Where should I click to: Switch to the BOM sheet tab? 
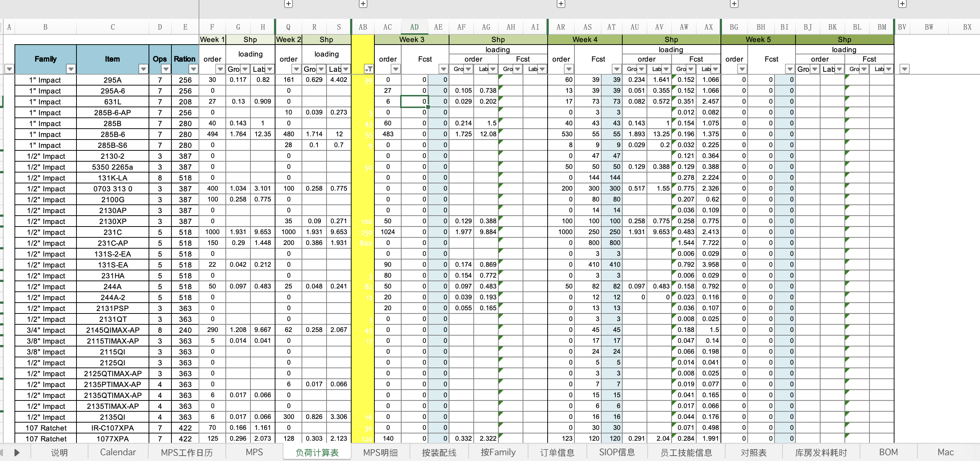point(888,452)
